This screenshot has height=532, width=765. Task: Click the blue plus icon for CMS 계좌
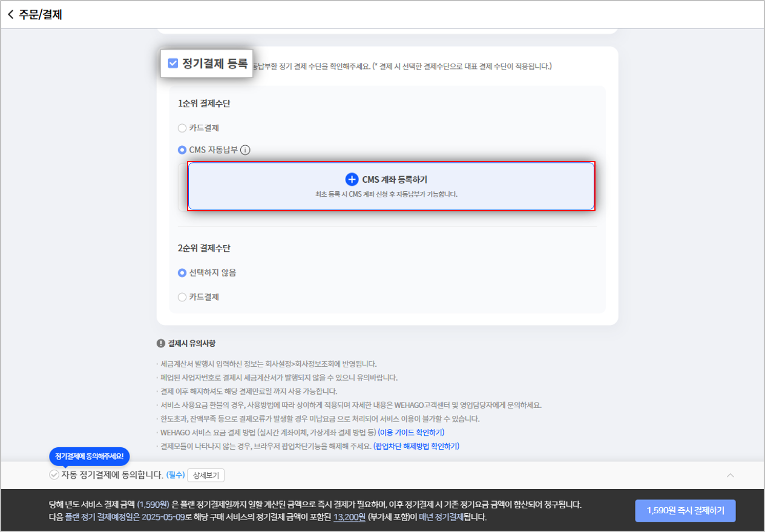point(352,179)
